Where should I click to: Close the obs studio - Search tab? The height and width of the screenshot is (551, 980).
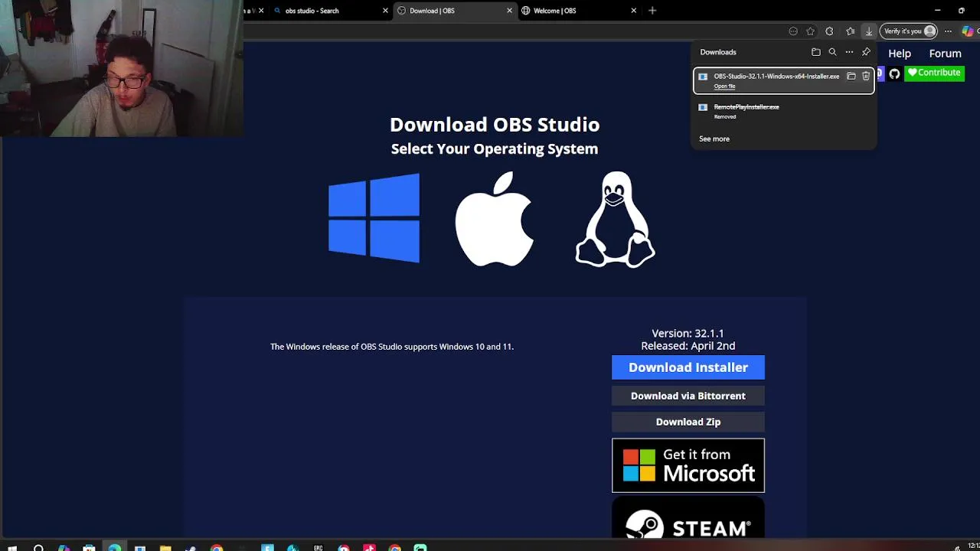click(385, 11)
